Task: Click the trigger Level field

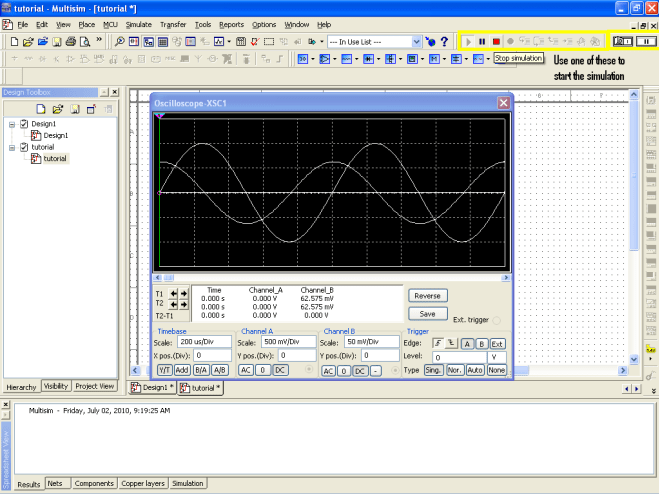Action: pyautogui.click(x=459, y=357)
